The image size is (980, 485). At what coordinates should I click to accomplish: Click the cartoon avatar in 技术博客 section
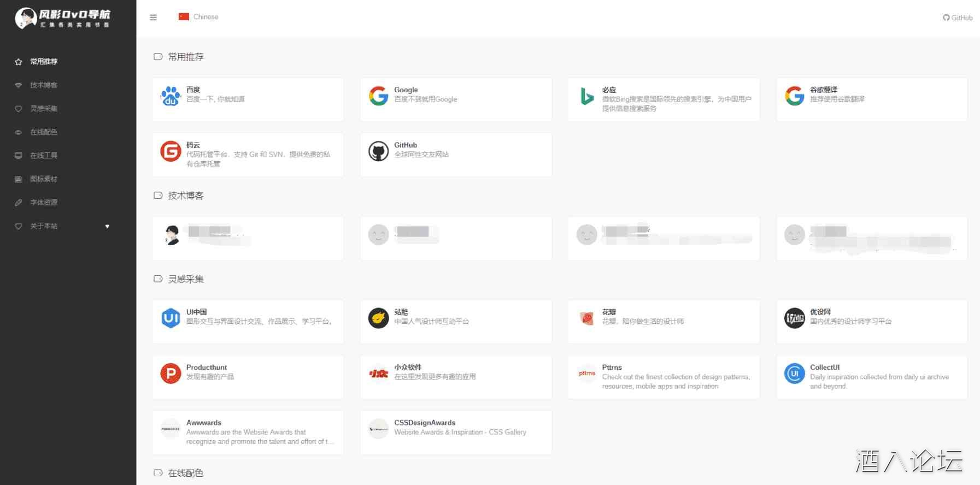172,235
